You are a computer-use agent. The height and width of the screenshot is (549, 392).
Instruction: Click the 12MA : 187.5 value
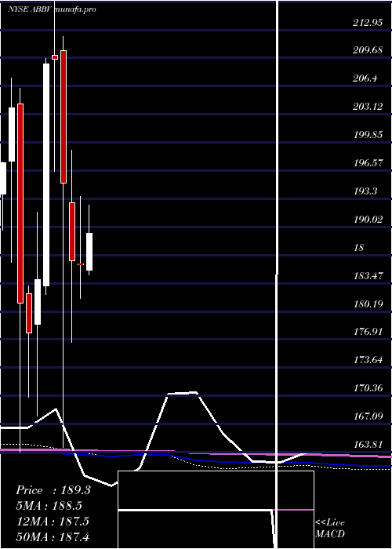[x=53, y=522]
